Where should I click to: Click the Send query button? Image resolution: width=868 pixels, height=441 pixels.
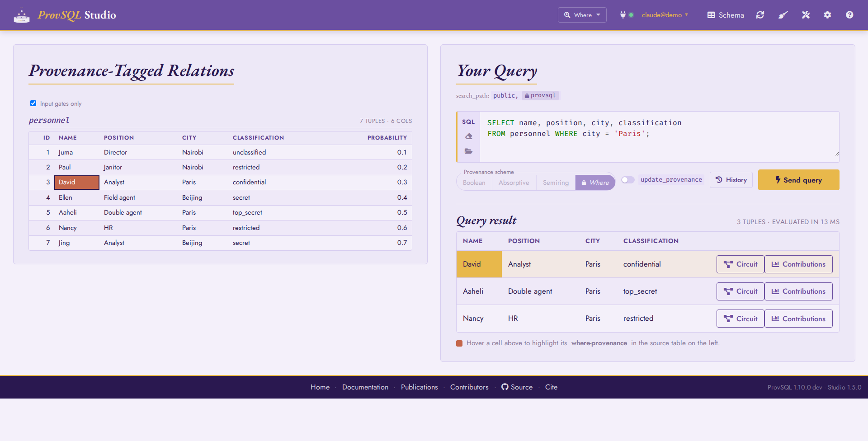798,180
